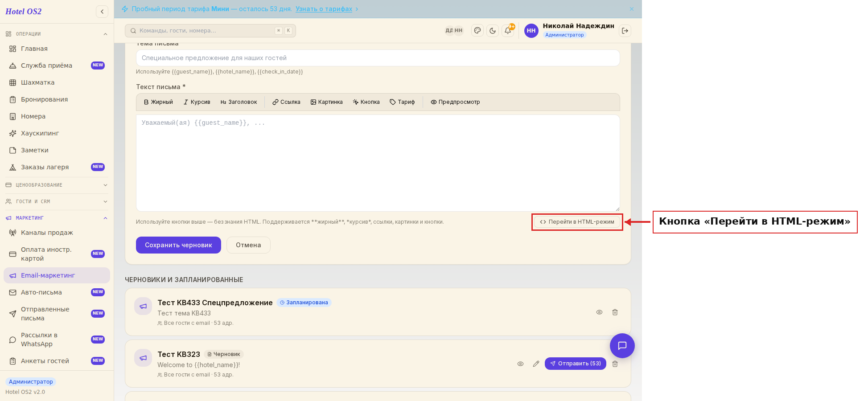Focus the command search field
The height and width of the screenshot is (401, 868).
pyautogui.click(x=210, y=31)
